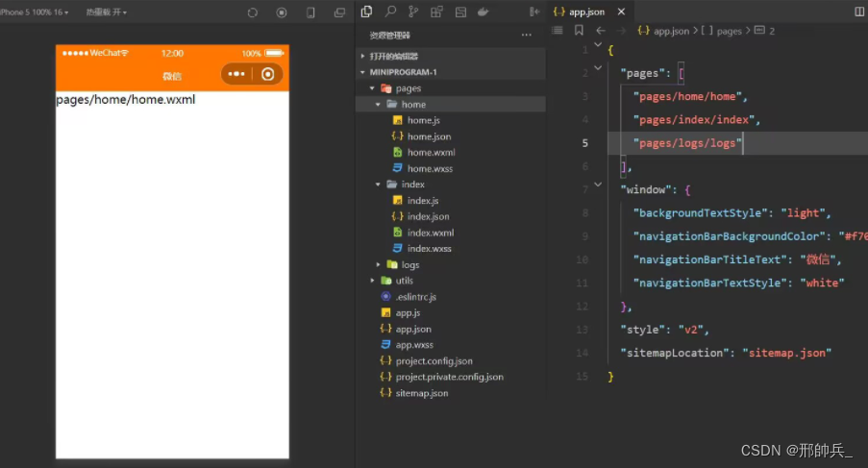Open the iPhone 5 device dropdown
Viewport: 868px width, 468px height.
tap(35, 12)
